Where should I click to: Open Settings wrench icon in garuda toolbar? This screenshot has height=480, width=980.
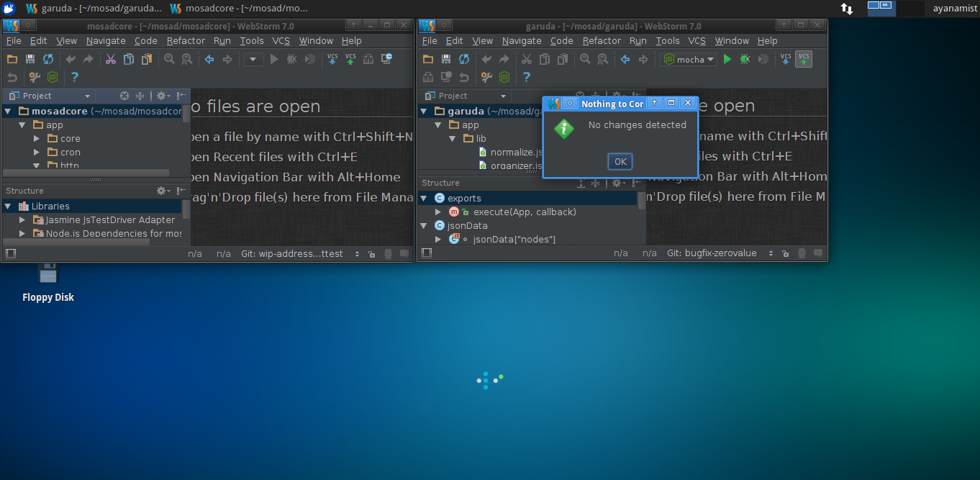(x=487, y=77)
